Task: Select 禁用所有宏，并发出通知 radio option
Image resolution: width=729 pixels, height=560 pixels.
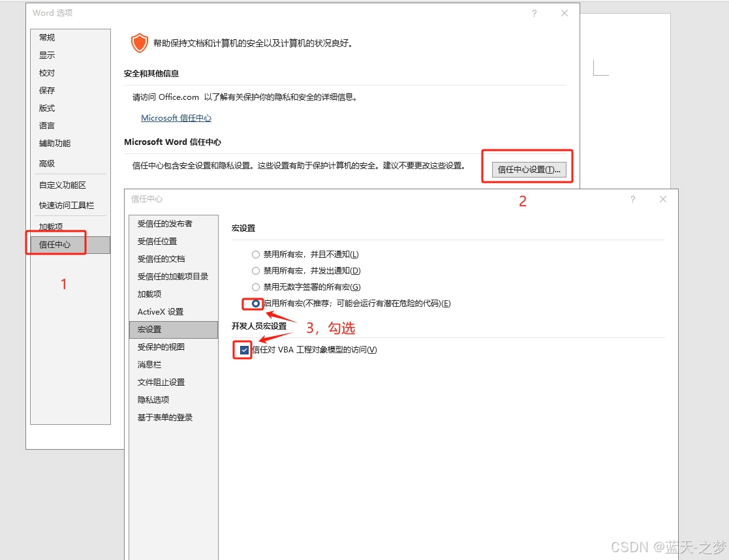Action: click(x=256, y=271)
